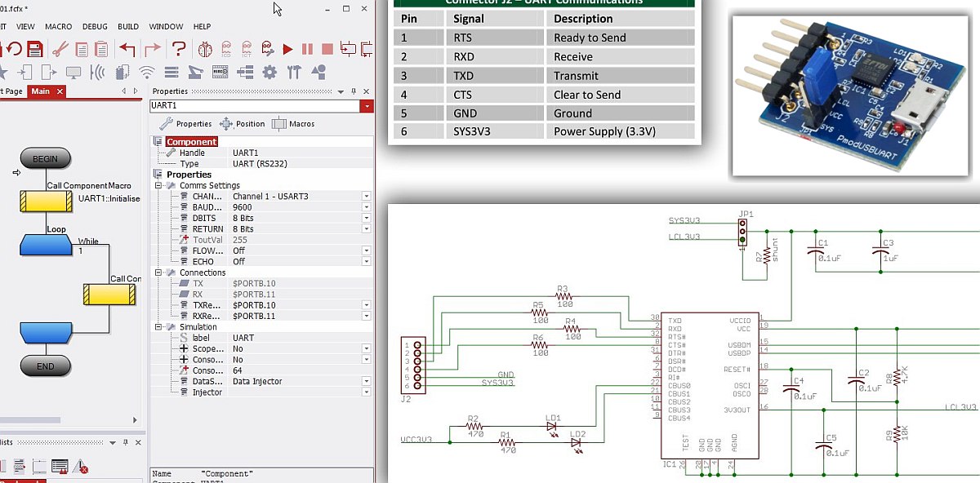Open the TX Remap $PORTB.10 dropdown

click(x=367, y=305)
